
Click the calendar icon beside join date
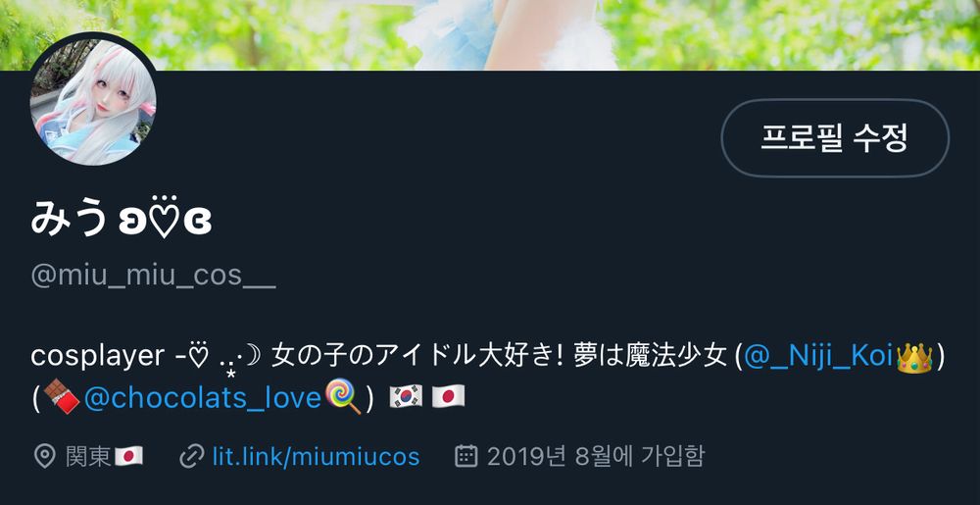coord(466,456)
